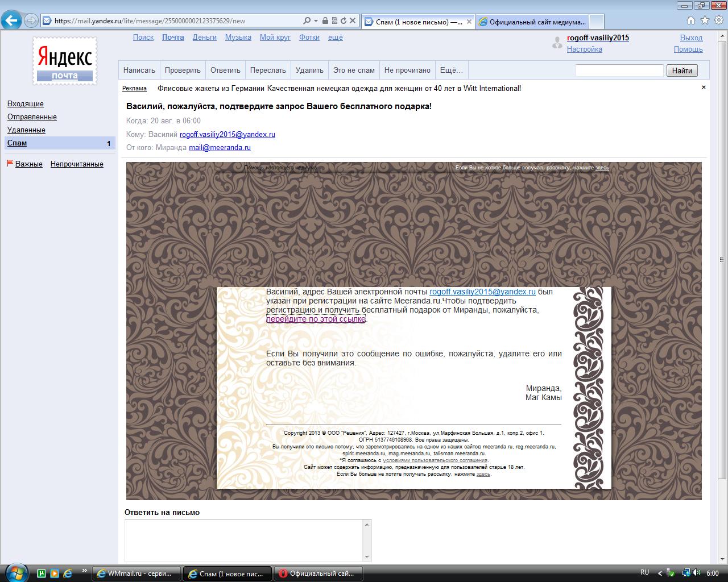
Task: Expand the 'Ещё…' toolbar menu
Action: pos(451,70)
